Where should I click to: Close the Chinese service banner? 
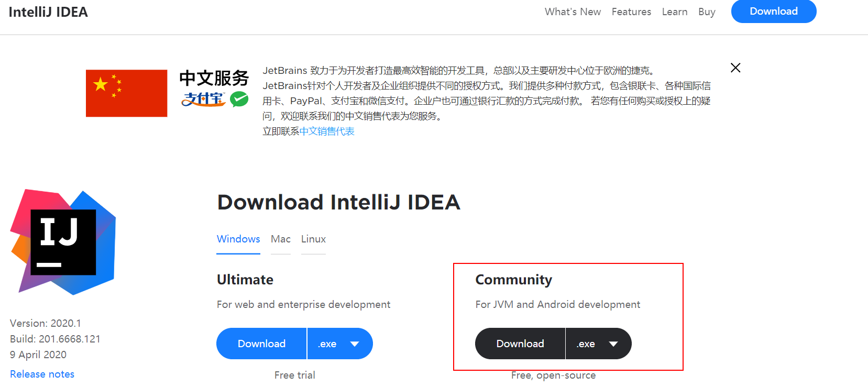pos(735,68)
